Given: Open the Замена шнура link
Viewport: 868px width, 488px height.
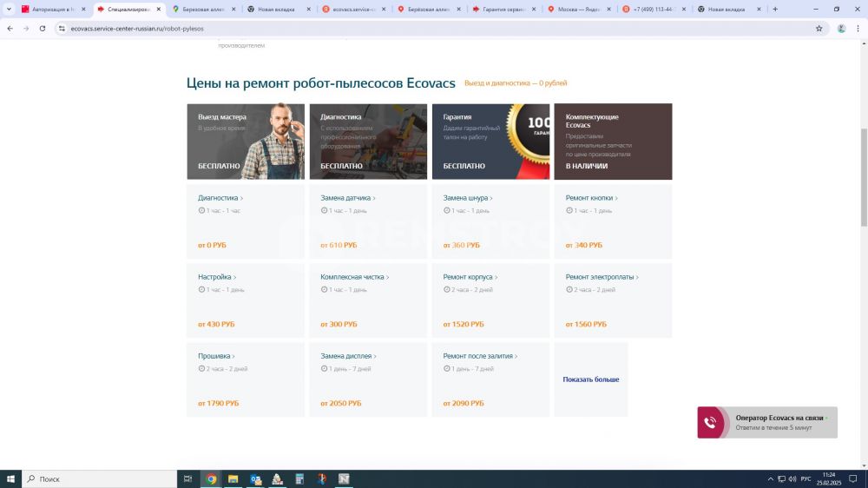Looking at the screenshot, I should pyautogui.click(x=468, y=198).
